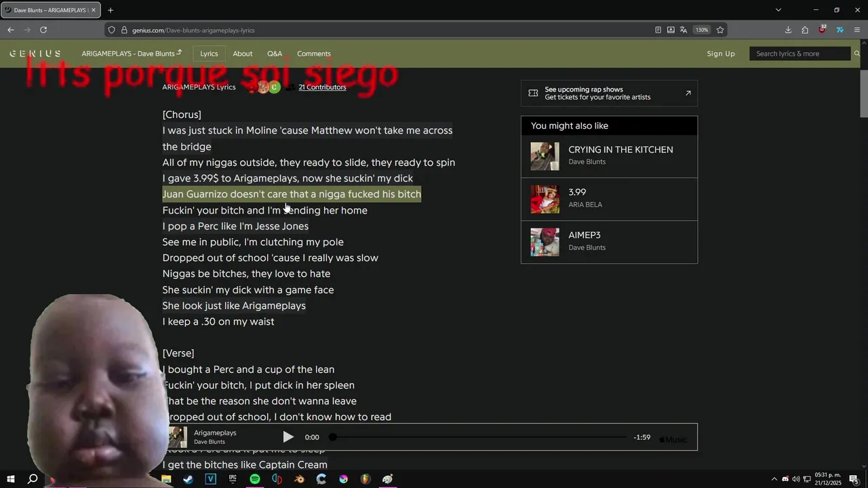Image resolution: width=868 pixels, height=488 pixels.
Task: Click lyric 'I gave 3.99$ to Arigameplays'
Action: coord(288,178)
